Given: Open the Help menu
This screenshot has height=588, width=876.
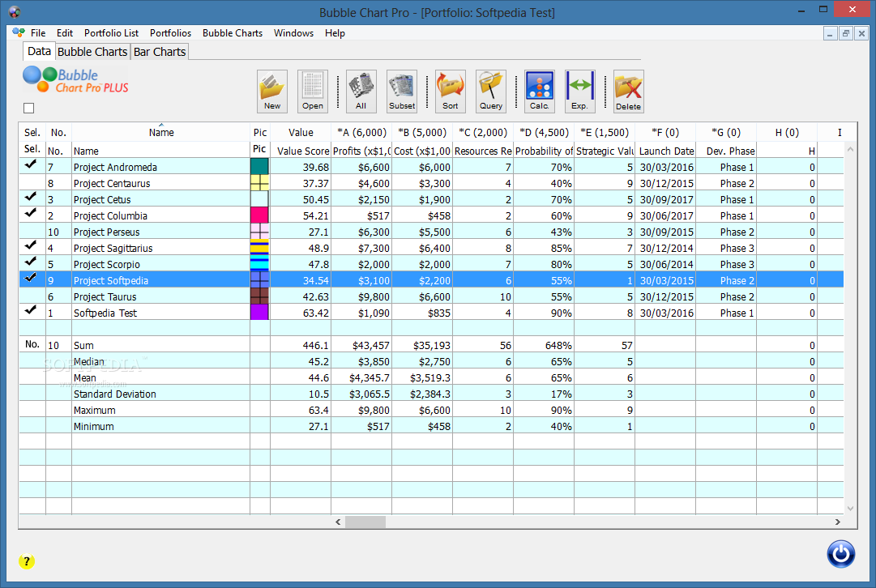Looking at the screenshot, I should pos(335,33).
